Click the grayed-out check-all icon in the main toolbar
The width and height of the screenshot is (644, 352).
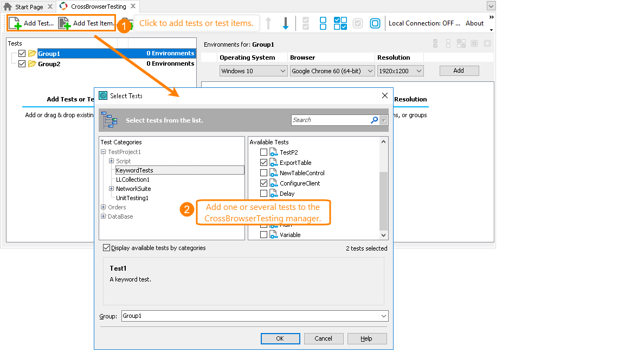tap(306, 23)
